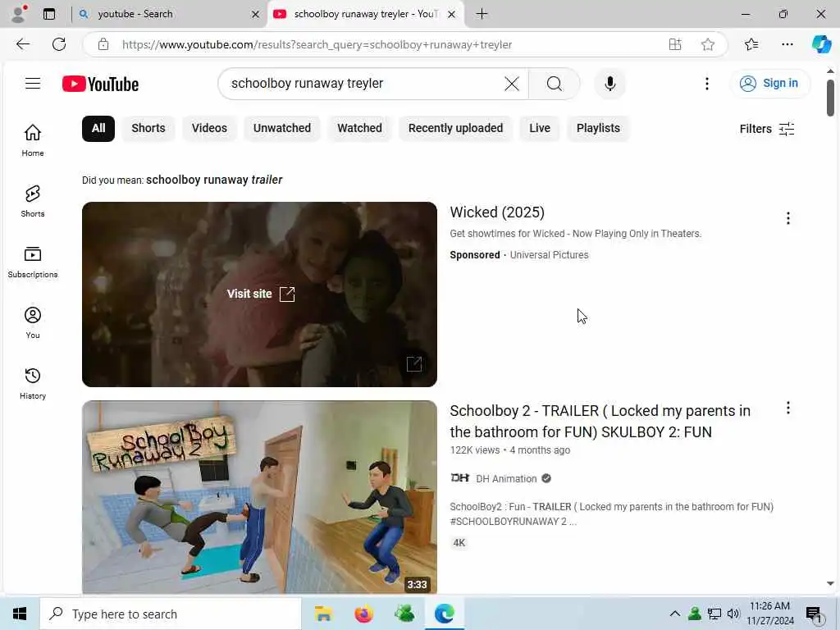
Task: Open the browser profile icon
Action: 19,14
